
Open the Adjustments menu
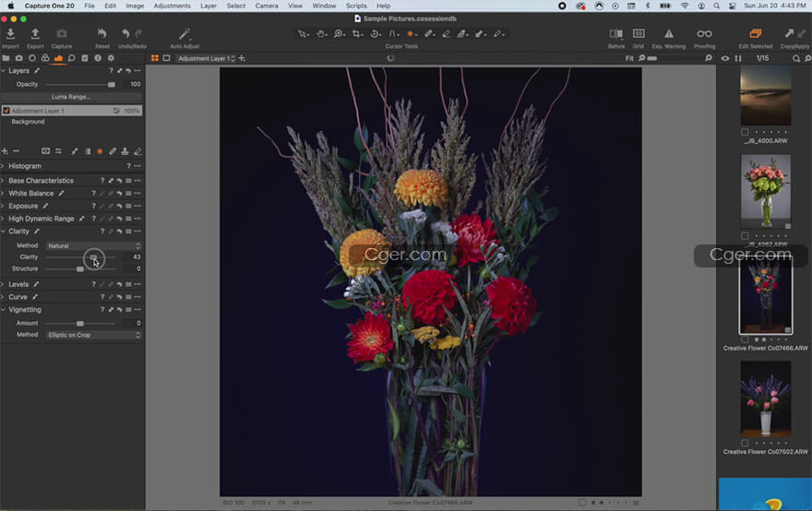point(172,6)
